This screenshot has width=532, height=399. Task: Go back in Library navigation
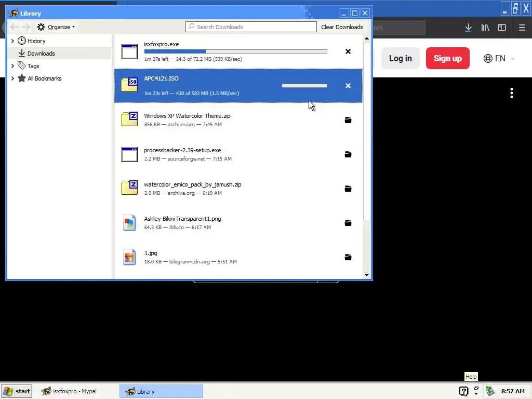click(x=15, y=27)
